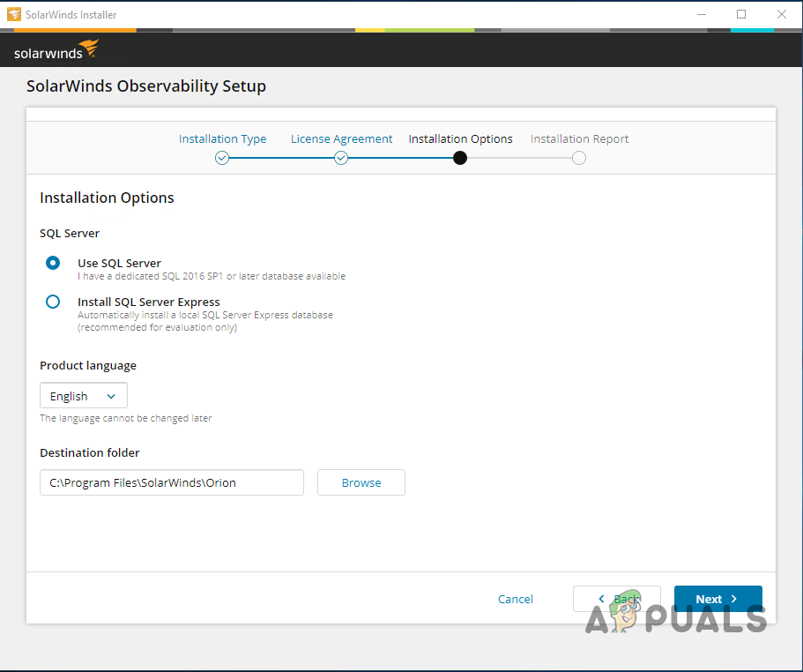Screen dimensions: 803x672
Task: Click the SolarWinds logo in the header
Action: click(56, 49)
